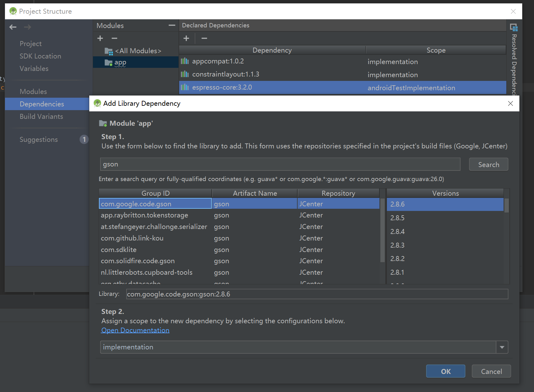Open the Modules section in sidebar
This screenshot has height=392, width=534.
[33, 91]
